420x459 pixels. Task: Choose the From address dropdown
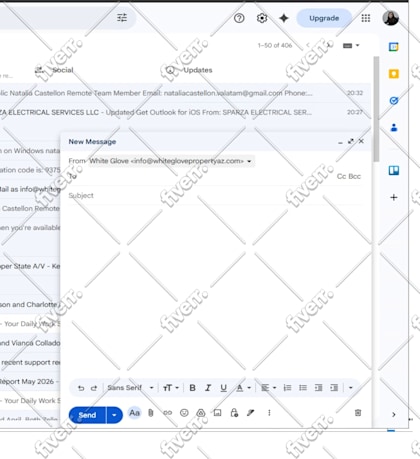click(x=171, y=161)
